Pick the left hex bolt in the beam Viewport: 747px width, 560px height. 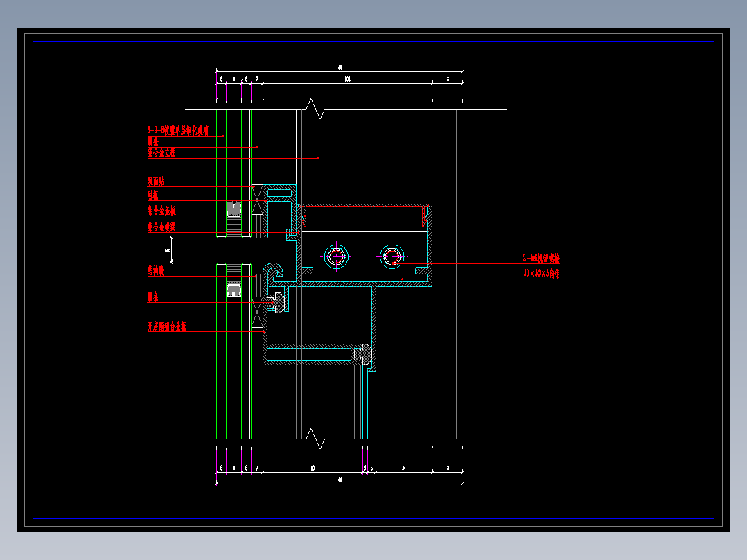336,257
